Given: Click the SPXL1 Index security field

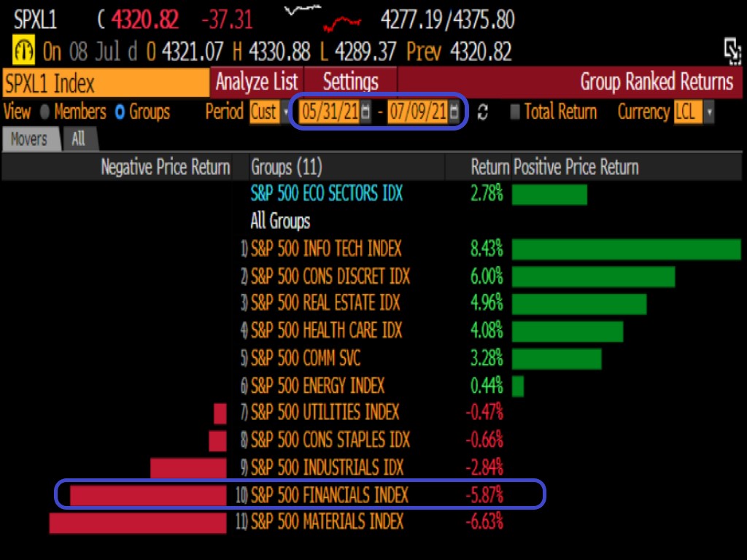Looking at the screenshot, I should 106,83.
